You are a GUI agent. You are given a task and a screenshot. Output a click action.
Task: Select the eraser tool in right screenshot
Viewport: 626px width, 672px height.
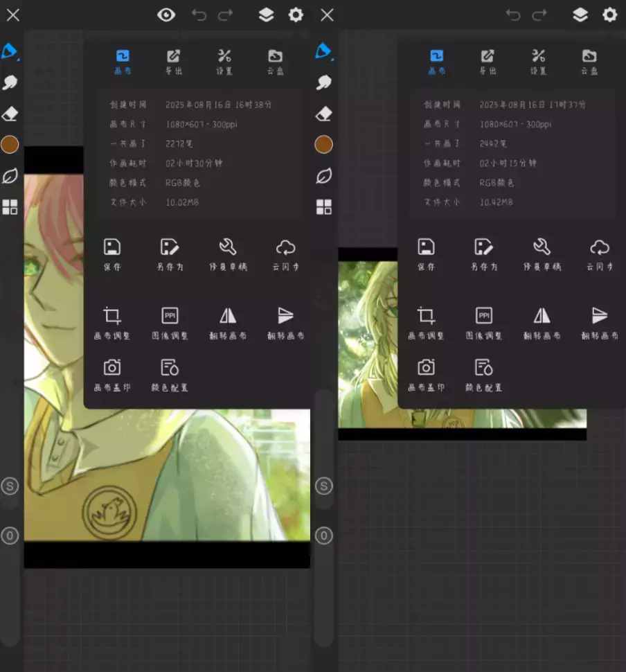click(x=324, y=114)
